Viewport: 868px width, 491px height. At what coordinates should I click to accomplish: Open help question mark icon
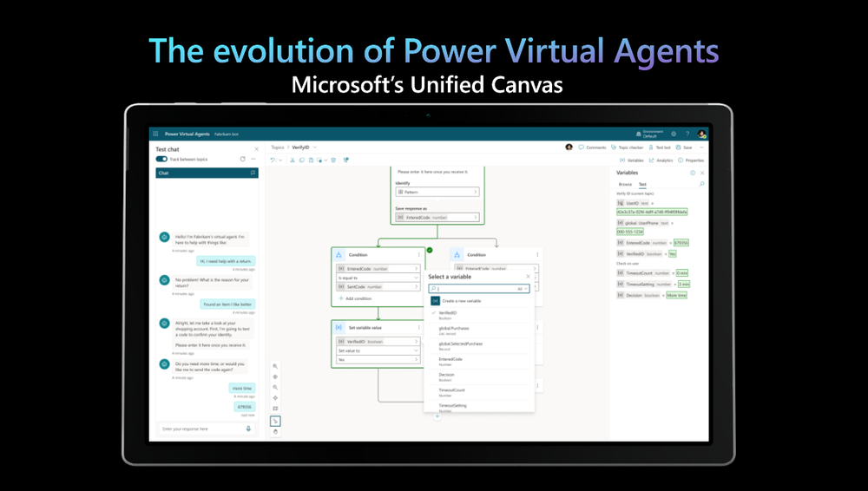pos(687,134)
